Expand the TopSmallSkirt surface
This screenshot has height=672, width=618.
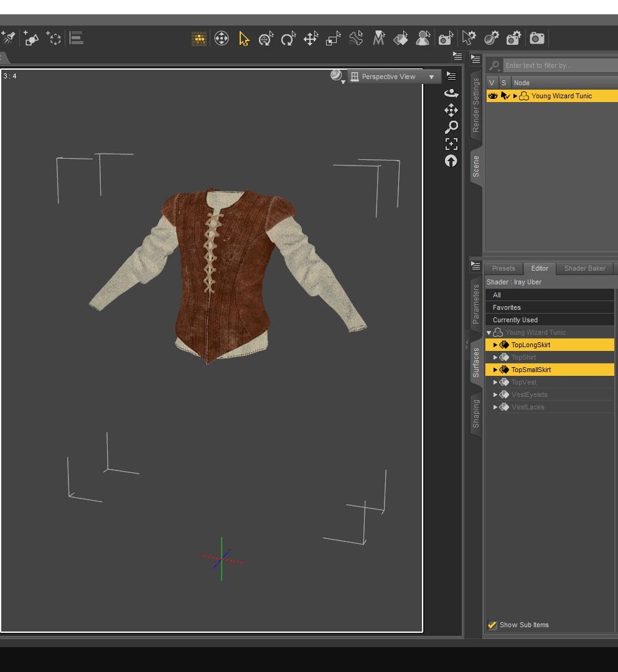click(495, 370)
